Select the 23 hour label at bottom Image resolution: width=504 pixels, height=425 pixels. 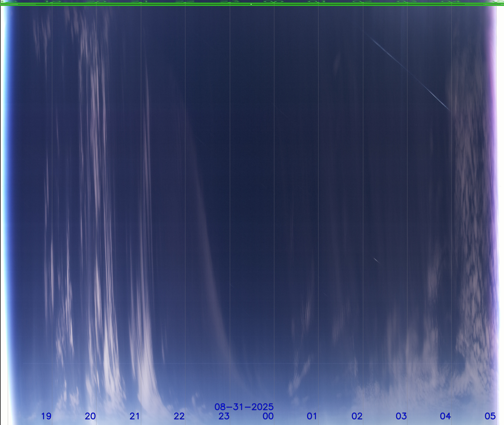click(x=224, y=416)
